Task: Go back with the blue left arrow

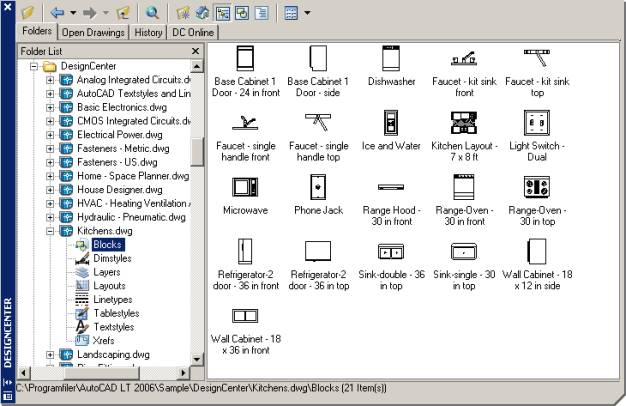Action: pyautogui.click(x=57, y=12)
